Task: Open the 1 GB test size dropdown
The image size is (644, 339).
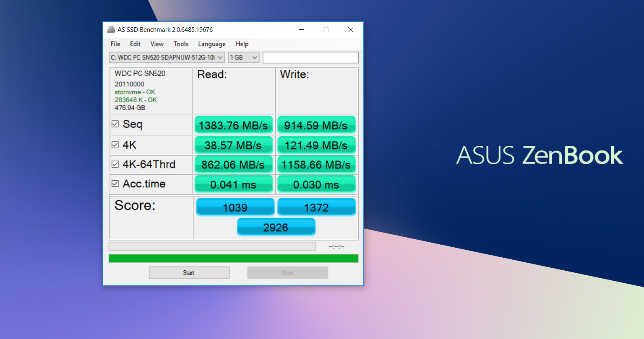Action: pos(244,57)
